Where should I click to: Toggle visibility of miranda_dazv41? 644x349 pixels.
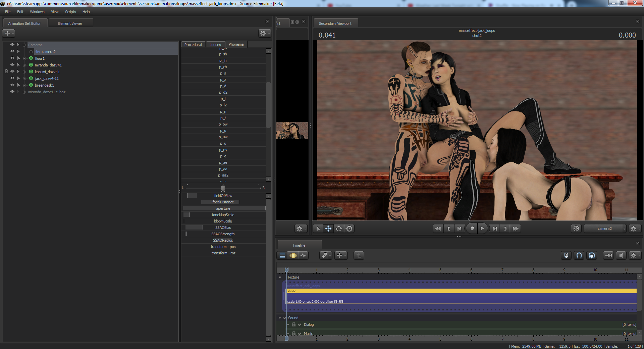click(12, 65)
